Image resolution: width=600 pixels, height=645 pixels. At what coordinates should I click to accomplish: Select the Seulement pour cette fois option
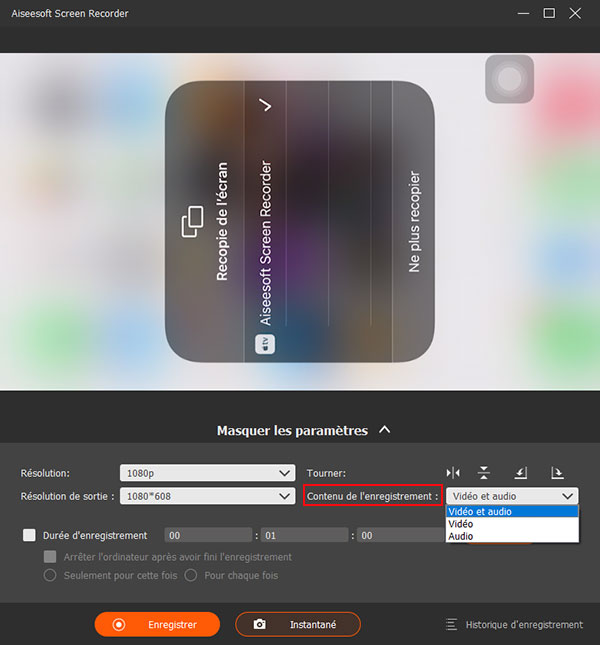[x=49, y=575]
